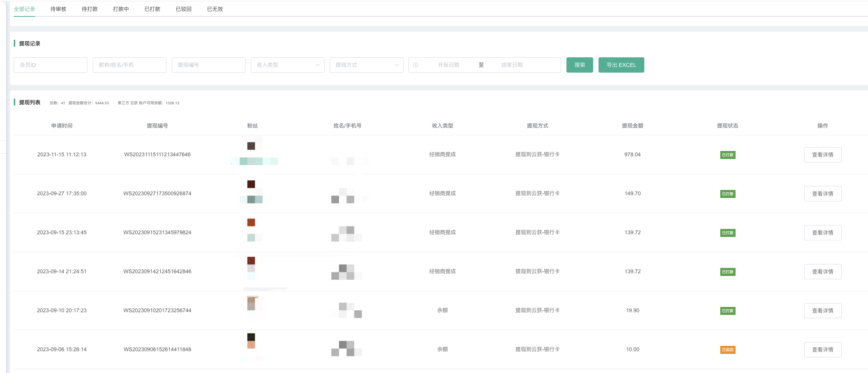Open the 已无效 tab

(x=215, y=9)
